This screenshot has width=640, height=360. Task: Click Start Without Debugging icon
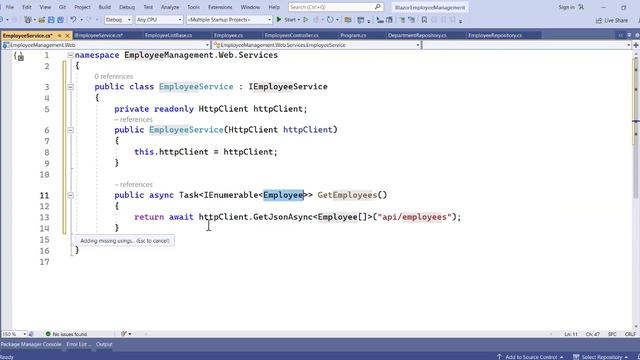click(305, 20)
